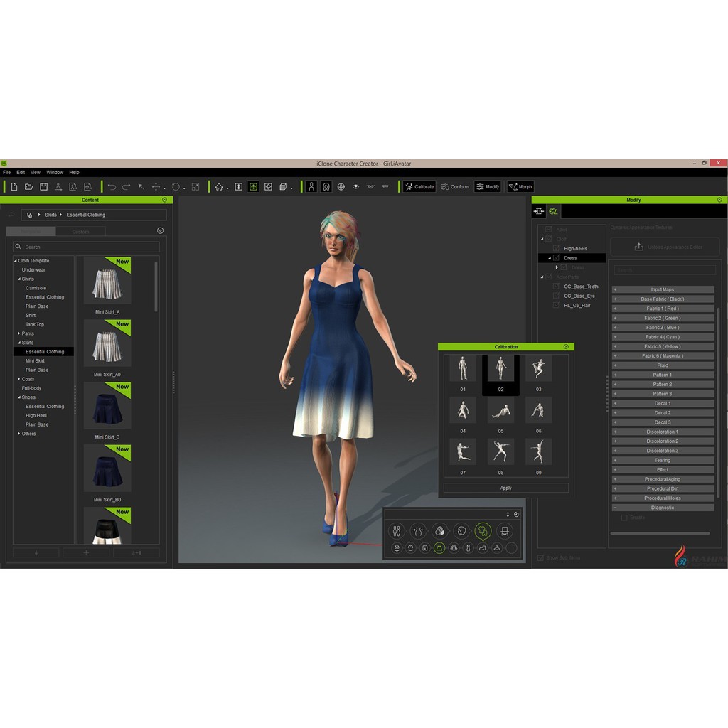Open the Window menu
The image size is (728, 728).
click(x=55, y=172)
